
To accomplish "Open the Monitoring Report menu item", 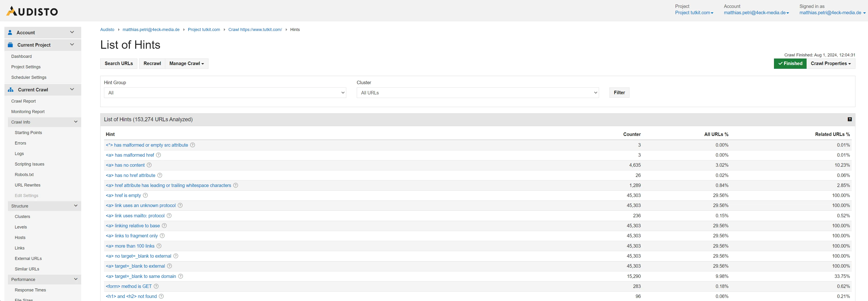I will click(28, 112).
